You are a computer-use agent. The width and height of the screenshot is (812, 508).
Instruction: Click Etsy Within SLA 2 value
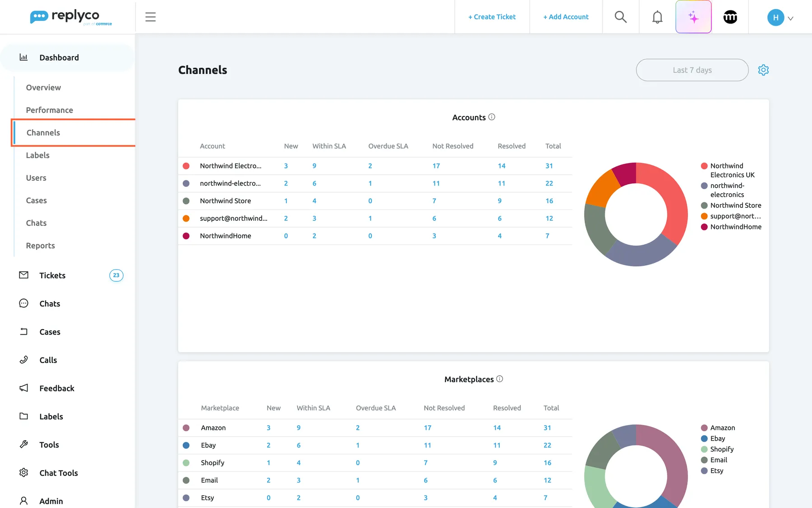click(299, 498)
